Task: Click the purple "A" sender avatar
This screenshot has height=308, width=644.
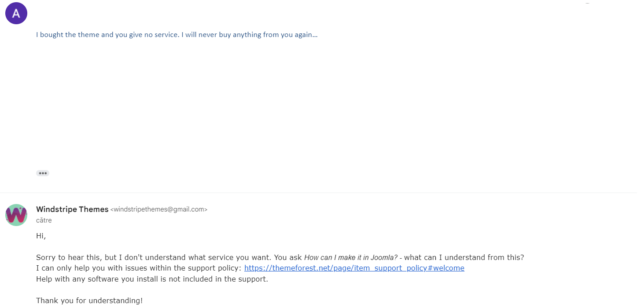Action: click(x=16, y=13)
